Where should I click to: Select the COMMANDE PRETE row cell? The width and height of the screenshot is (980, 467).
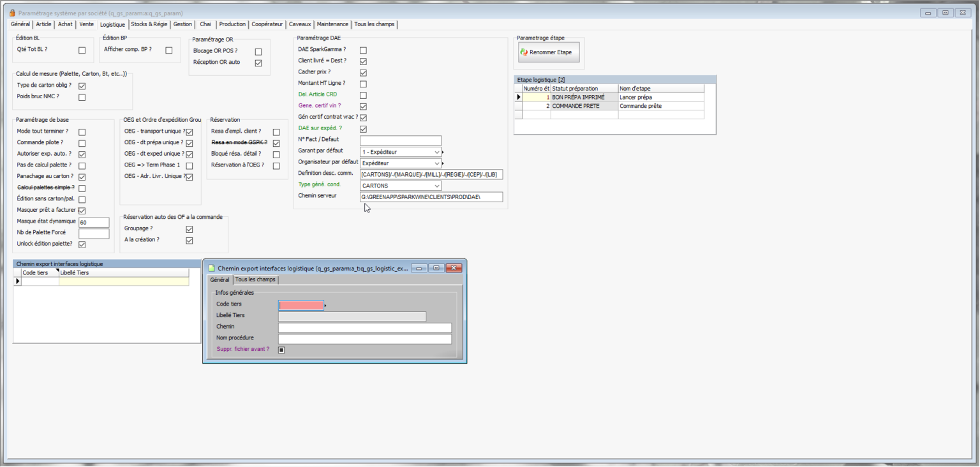584,106
